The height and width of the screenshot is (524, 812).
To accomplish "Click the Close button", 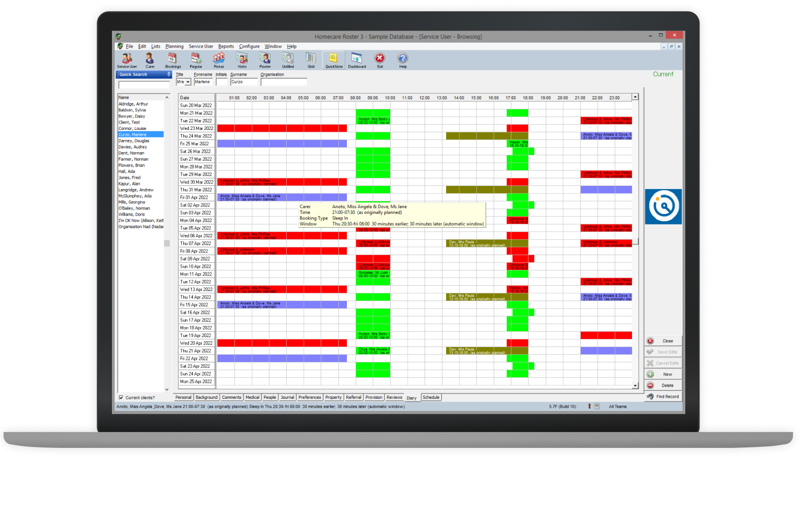I will 663,341.
